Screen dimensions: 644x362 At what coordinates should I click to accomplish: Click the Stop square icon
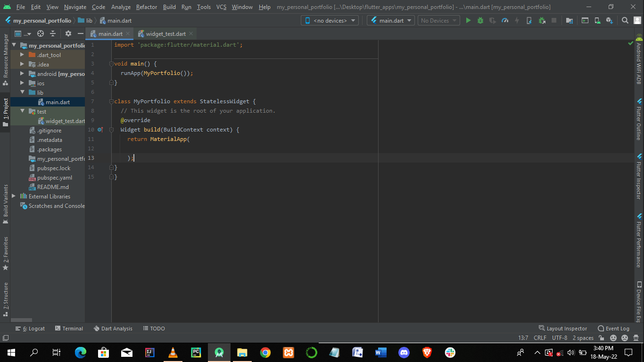point(554,21)
